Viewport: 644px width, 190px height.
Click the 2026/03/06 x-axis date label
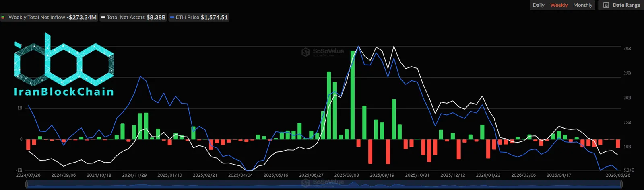tap(524, 175)
